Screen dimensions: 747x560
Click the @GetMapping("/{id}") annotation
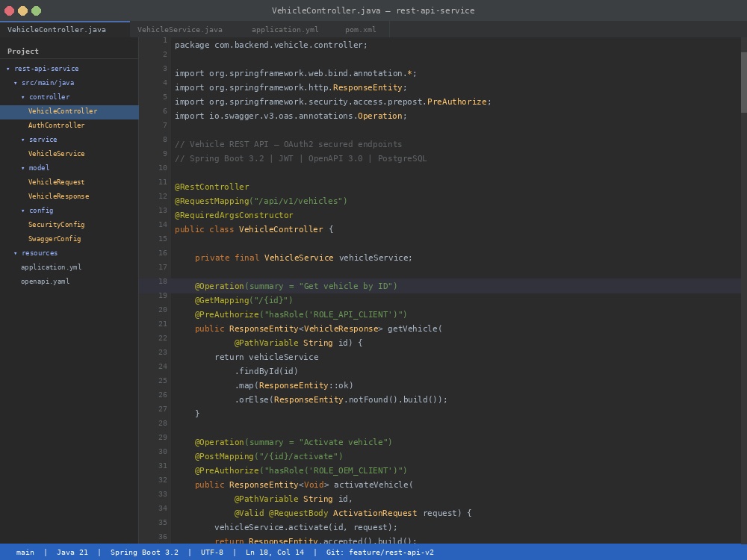pos(244,300)
